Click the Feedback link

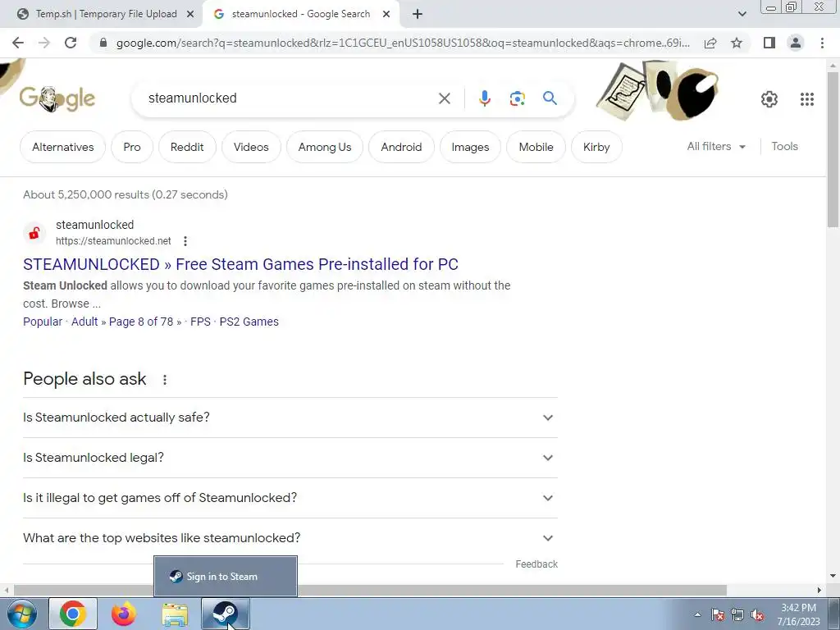(x=536, y=564)
